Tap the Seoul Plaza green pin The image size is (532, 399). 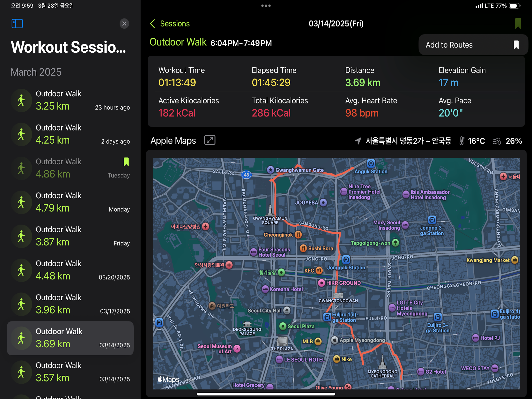tap(283, 326)
